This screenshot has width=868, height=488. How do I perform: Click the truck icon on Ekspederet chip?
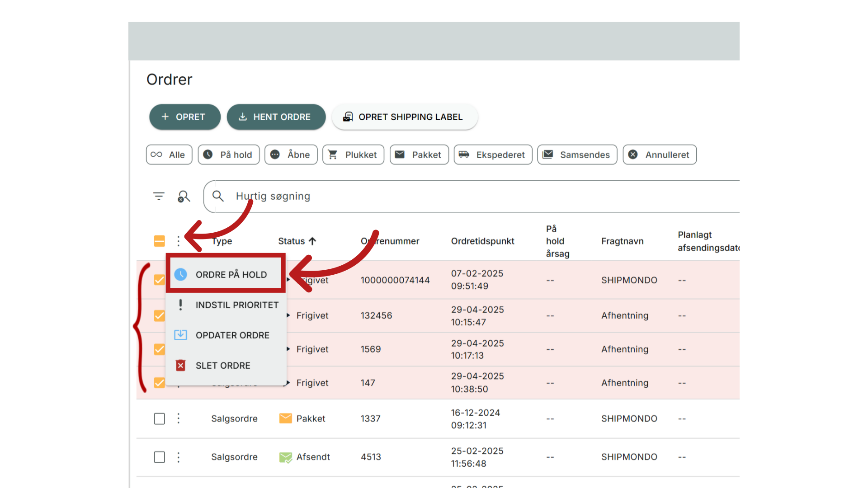tap(464, 155)
